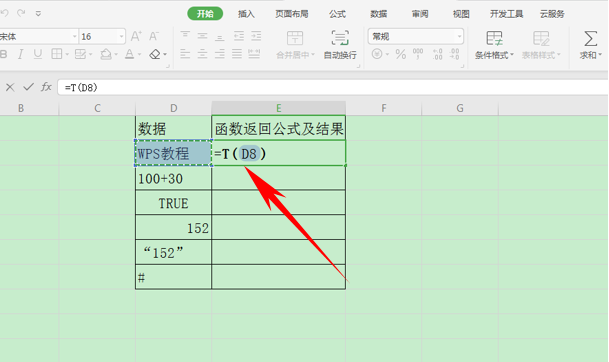Click the percent style icon
Screen dimensions: 609x362
tap(401, 54)
